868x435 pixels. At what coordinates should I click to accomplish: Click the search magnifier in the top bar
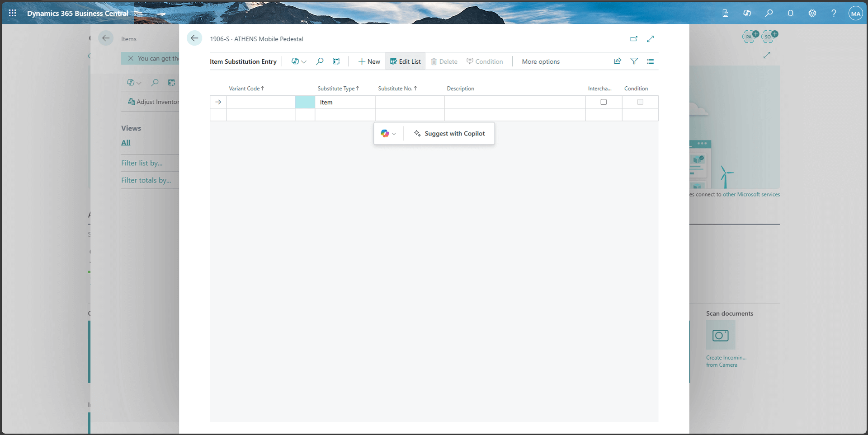click(x=769, y=13)
